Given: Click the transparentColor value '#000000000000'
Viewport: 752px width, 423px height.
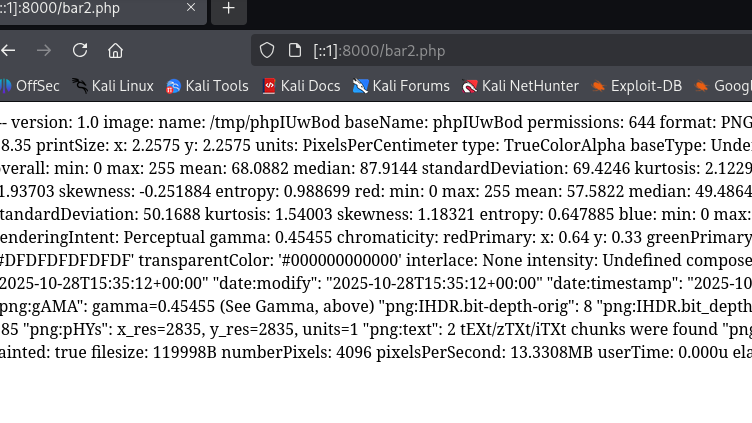Looking at the screenshot, I should pyautogui.click(x=339, y=261).
